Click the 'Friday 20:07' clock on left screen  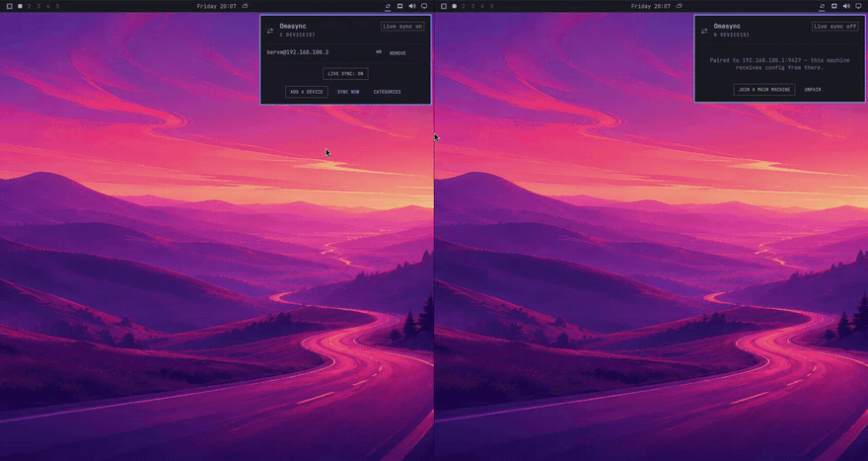coord(216,7)
